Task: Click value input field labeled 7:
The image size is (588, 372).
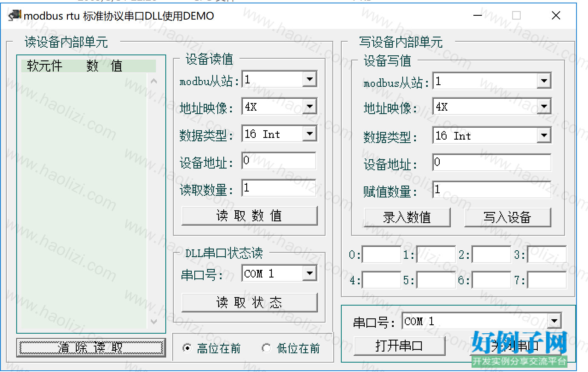Action: (x=547, y=280)
